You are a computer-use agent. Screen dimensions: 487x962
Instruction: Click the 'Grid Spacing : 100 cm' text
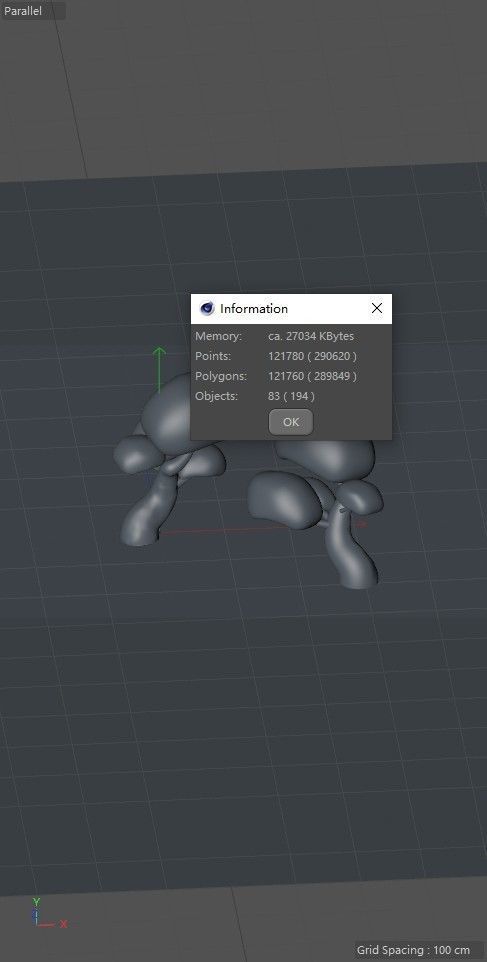(x=413, y=950)
